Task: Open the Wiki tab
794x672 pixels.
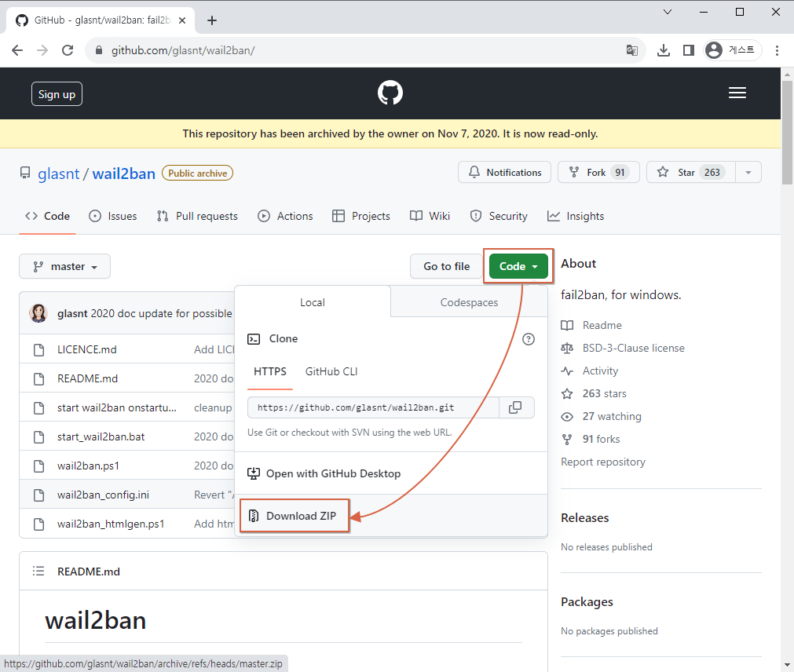Action: 430,217
